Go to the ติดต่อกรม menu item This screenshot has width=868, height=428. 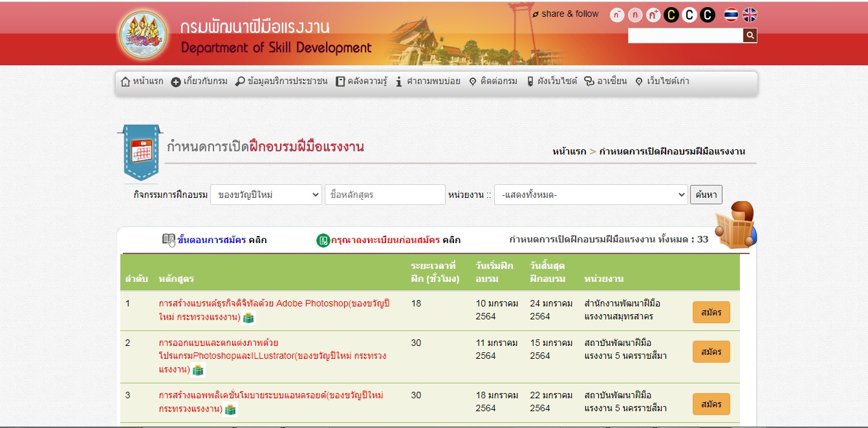493,81
